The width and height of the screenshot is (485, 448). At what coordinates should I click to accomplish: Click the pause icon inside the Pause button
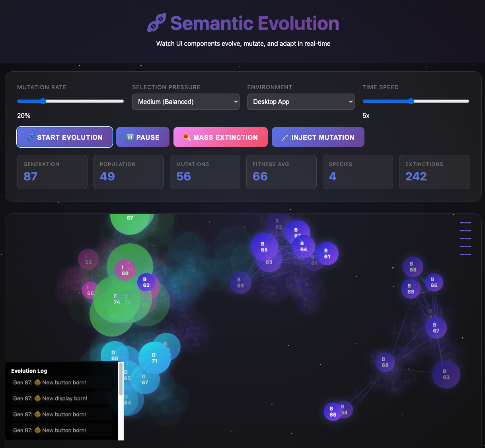[130, 137]
